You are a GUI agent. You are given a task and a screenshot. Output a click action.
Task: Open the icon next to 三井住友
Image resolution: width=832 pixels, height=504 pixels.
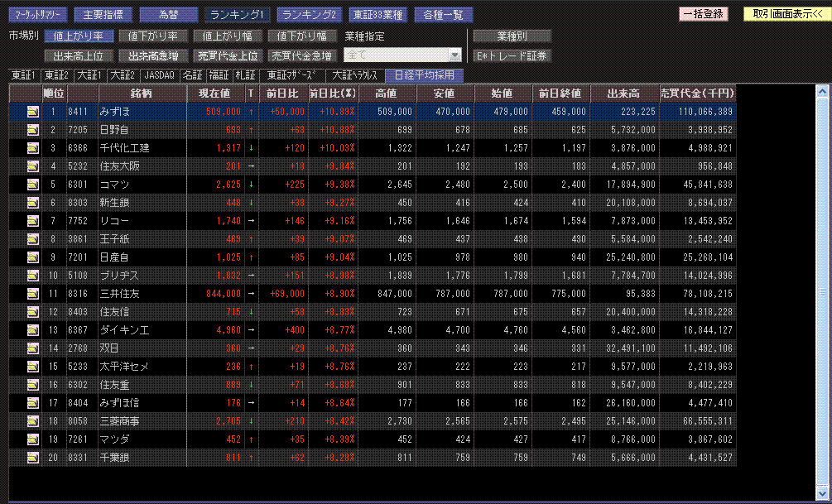click(x=33, y=293)
